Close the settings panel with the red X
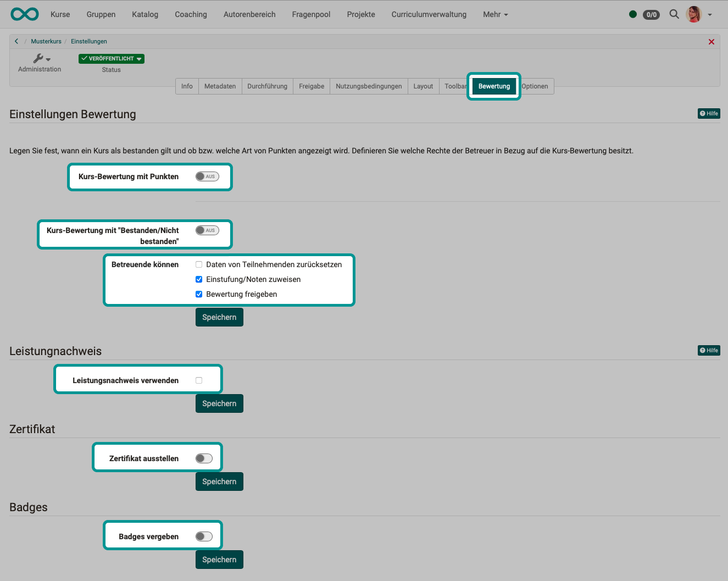728x581 pixels. (711, 41)
